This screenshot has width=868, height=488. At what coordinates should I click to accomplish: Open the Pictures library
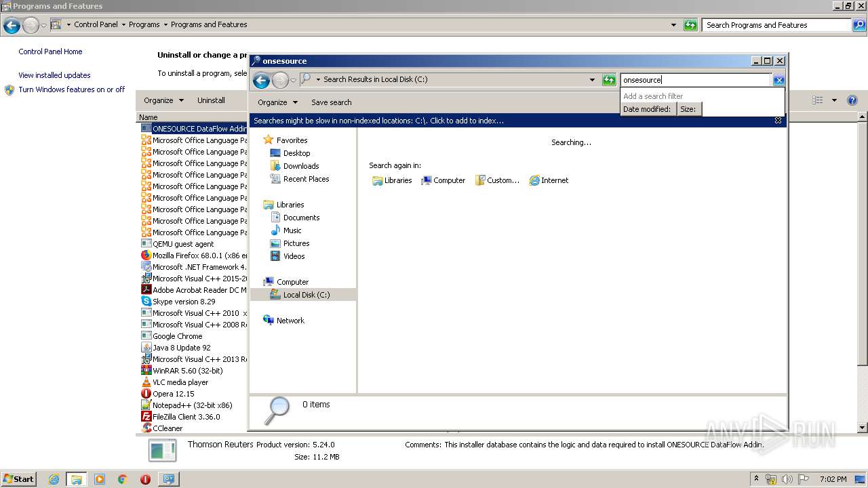click(296, 243)
